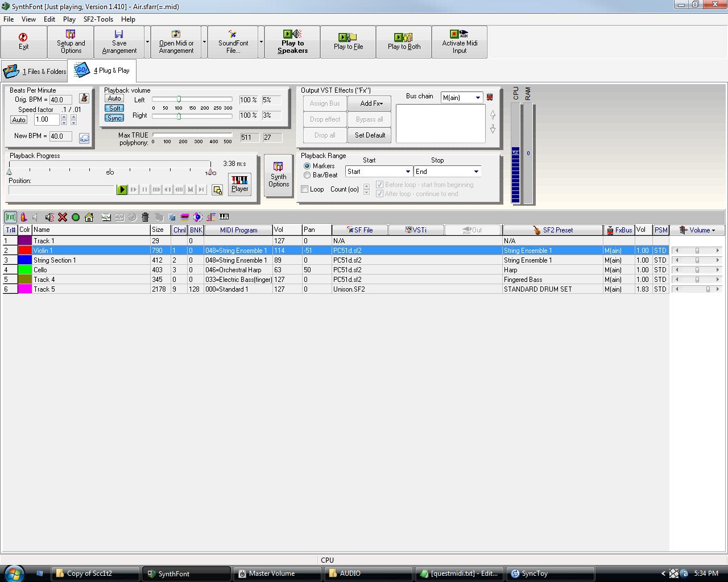Open the View menu
Image resolution: width=728 pixels, height=582 pixels.
(x=28, y=19)
